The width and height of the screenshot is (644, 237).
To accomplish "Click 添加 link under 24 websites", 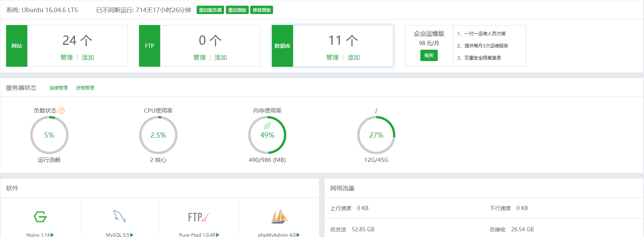I will coord(88,57).
